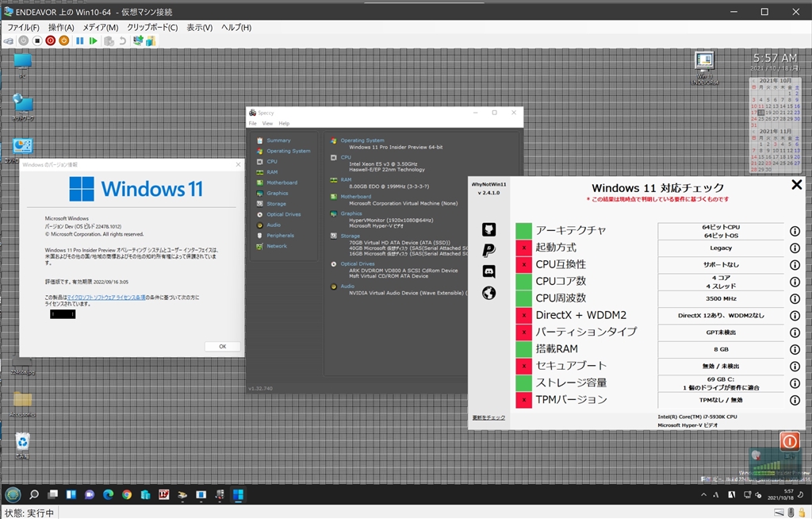Click info icon for パーティションタイプ row
The width and height of the screenshot is (812, 519).
pyautogui.click(x=795, y=333)
